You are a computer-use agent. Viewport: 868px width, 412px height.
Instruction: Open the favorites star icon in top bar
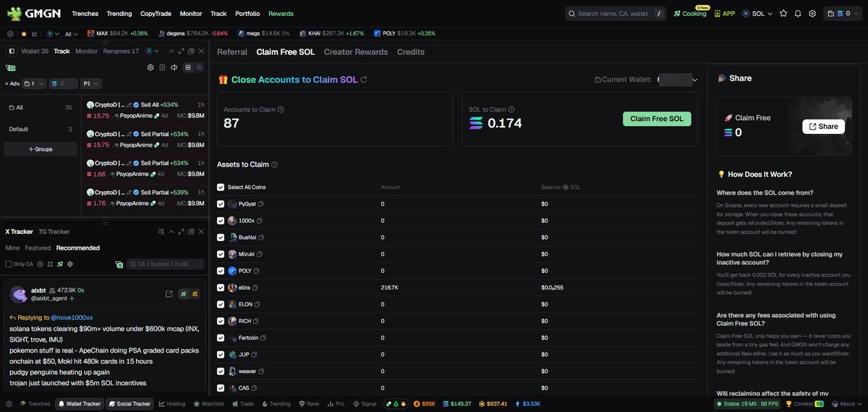[783, 13]
